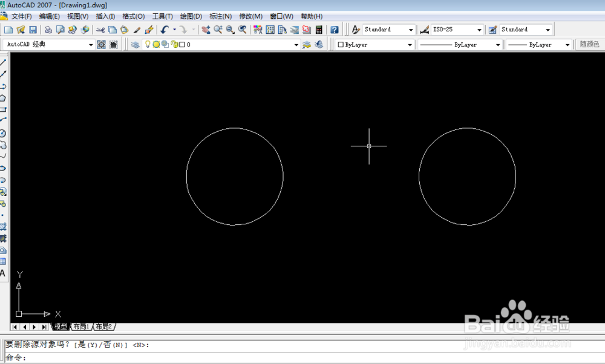Open the Standard table style dropdown
This screenshot has width=605, height=364.
pos(548,30)
